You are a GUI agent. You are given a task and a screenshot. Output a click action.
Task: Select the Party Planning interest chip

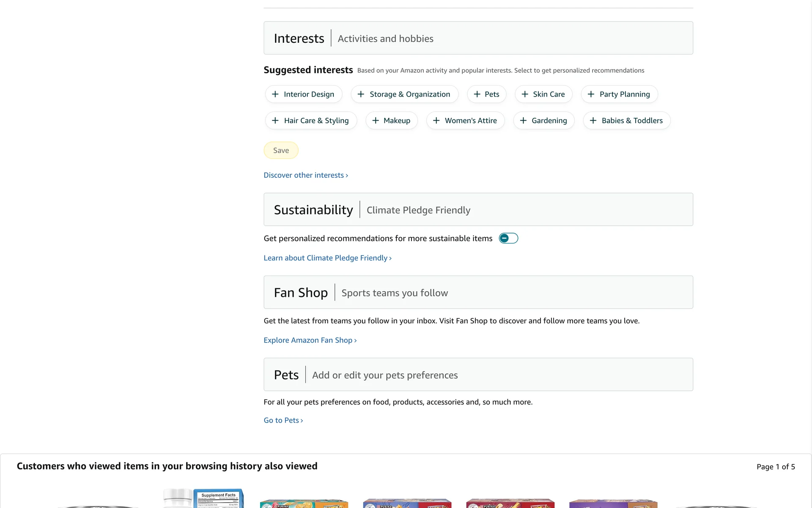pyautogui.click(x=619, y=94)
